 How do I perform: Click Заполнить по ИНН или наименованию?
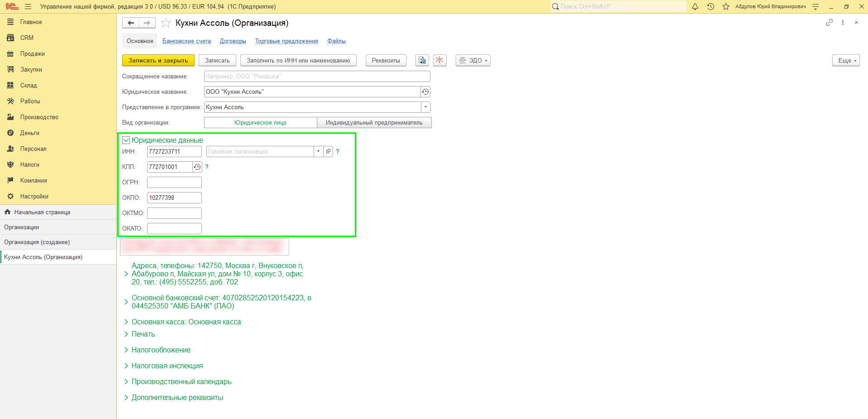(x=298, y=60)
